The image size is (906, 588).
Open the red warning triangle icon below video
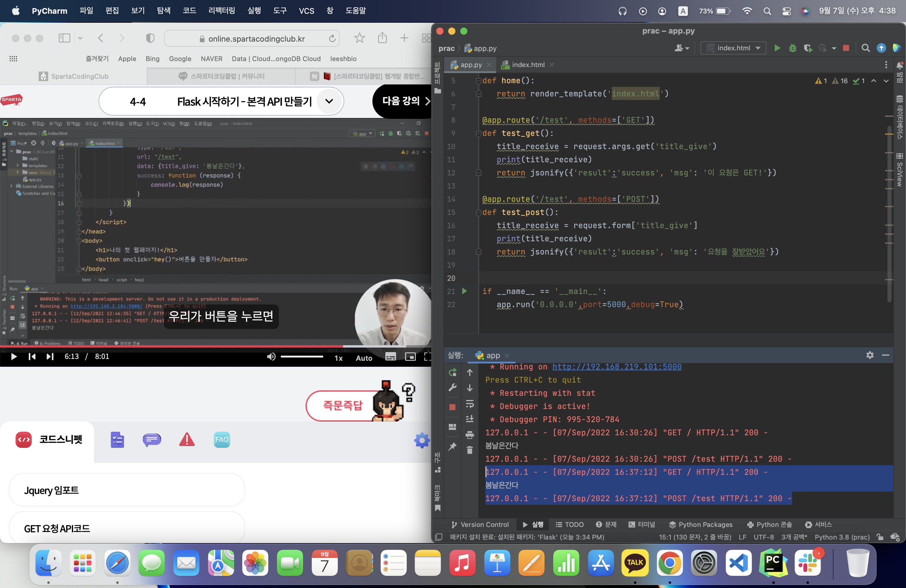187,440
